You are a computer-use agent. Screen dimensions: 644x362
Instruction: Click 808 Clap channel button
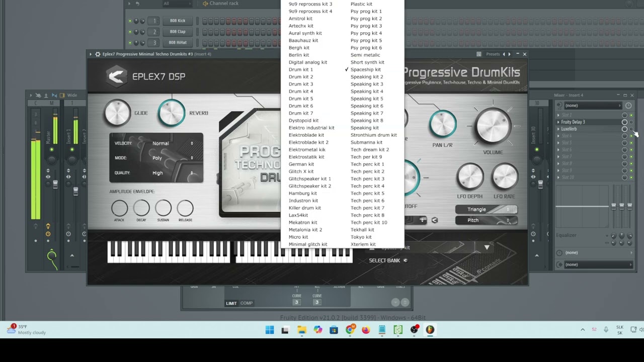[x=178, y=32]
